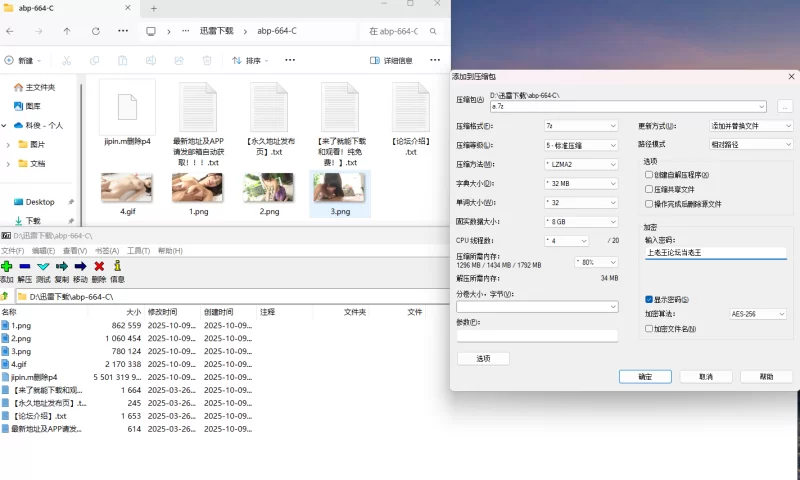
Task: Click the green 添加 (Add) icon in 7-Zip
Action: (7, 266)
